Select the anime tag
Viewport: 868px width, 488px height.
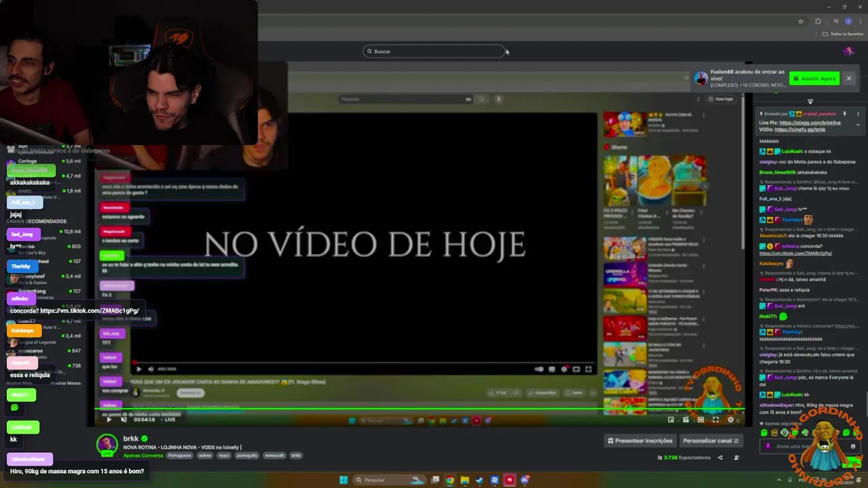[205, 455]
